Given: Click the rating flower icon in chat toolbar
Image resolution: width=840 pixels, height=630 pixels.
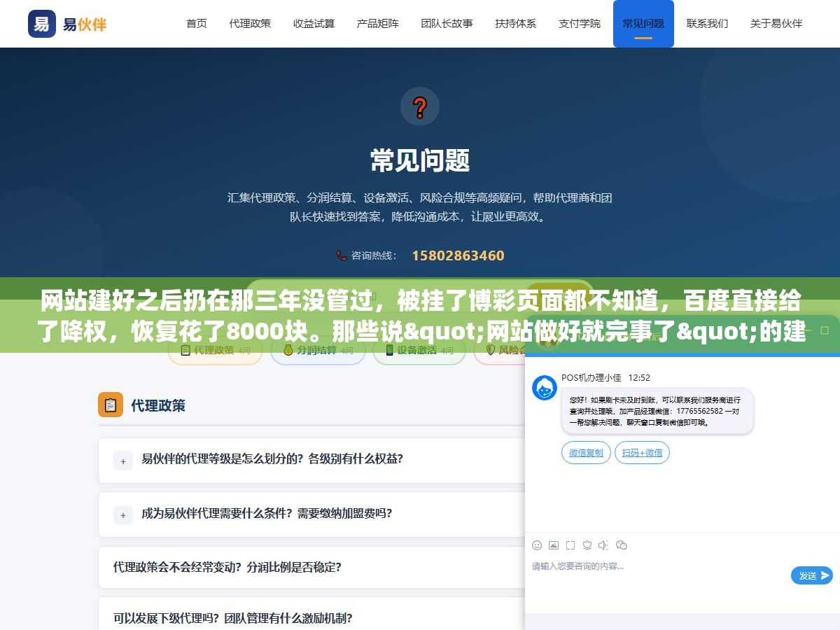Looking at the screenshot, I should pos(587,545).
